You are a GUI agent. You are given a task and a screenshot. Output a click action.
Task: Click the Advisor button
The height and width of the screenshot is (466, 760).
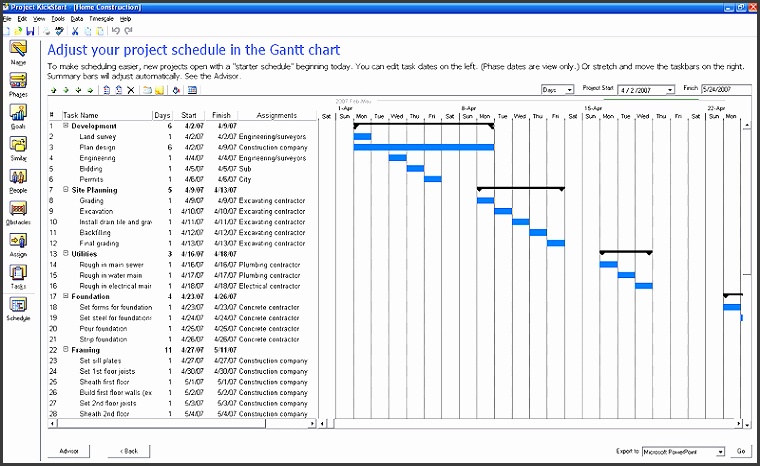pyautogui.click(x=69, y=451)
